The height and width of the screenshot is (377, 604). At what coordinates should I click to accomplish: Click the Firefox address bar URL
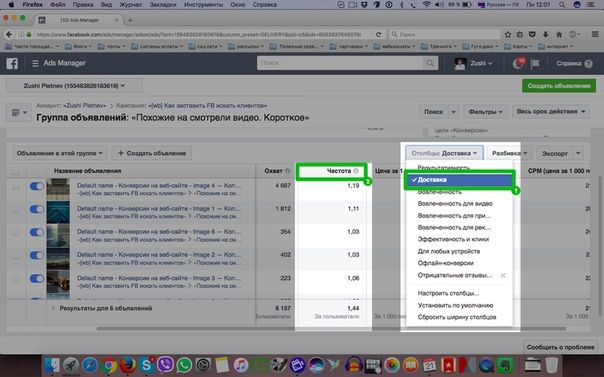199,34
